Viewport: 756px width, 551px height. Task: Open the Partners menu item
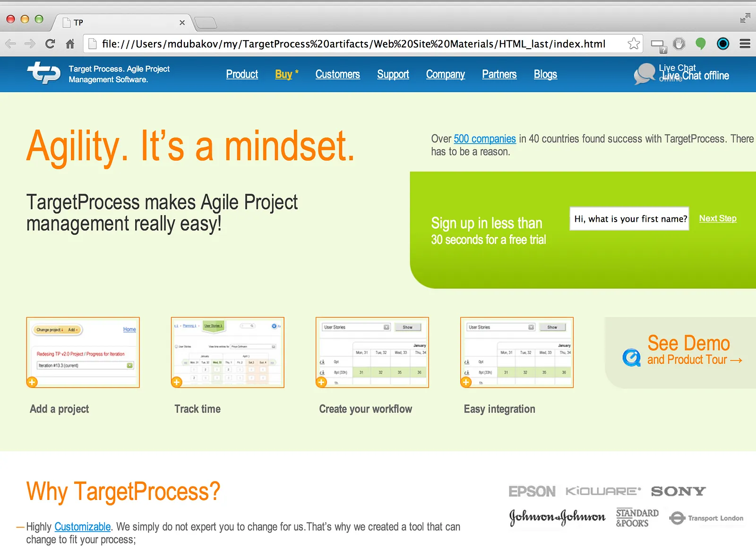click(499, 74)
